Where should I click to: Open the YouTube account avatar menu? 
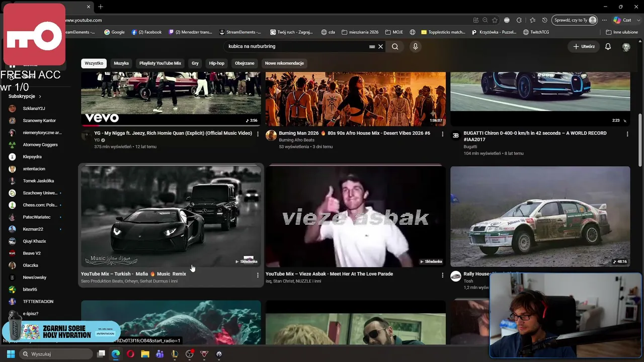coord(626,46)
